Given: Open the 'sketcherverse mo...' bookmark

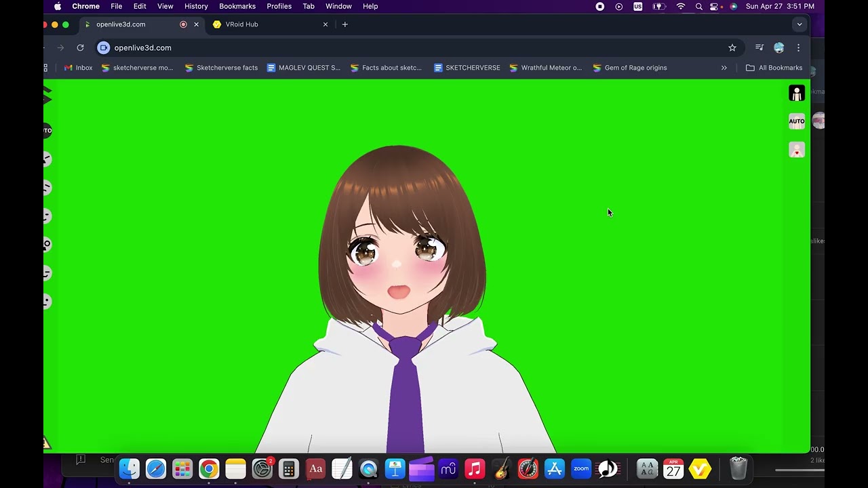Looking at the screenshot, I should pyautogui.click(x=137, y=68).
